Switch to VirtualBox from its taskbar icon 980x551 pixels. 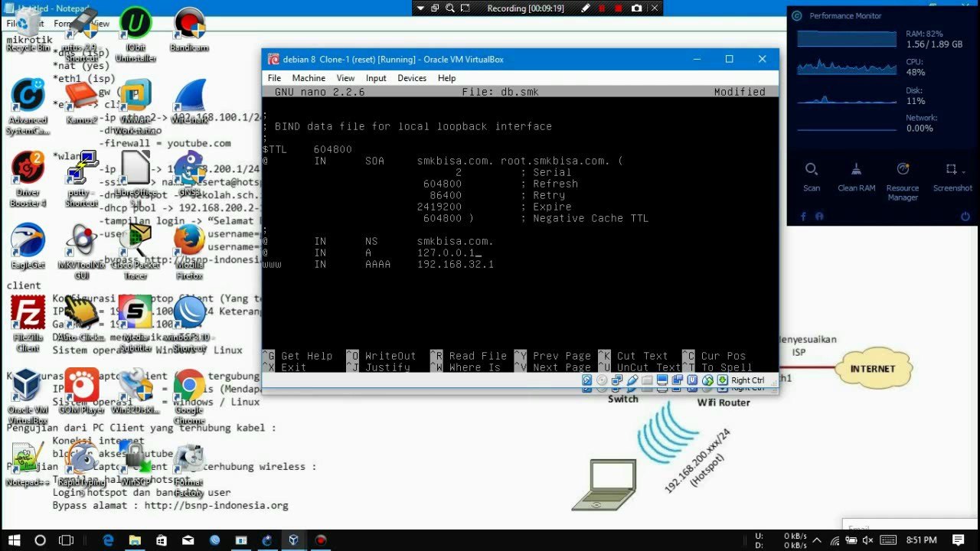point(293,540)
